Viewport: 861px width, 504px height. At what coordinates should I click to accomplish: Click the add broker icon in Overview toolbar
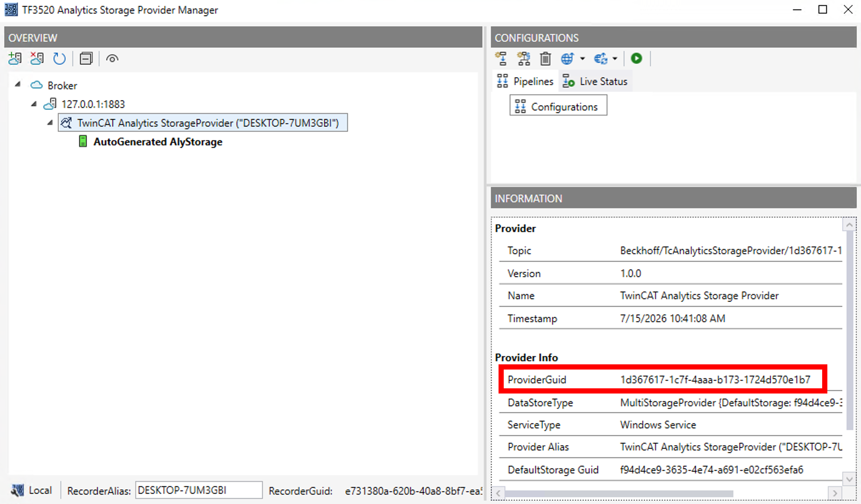15,59
